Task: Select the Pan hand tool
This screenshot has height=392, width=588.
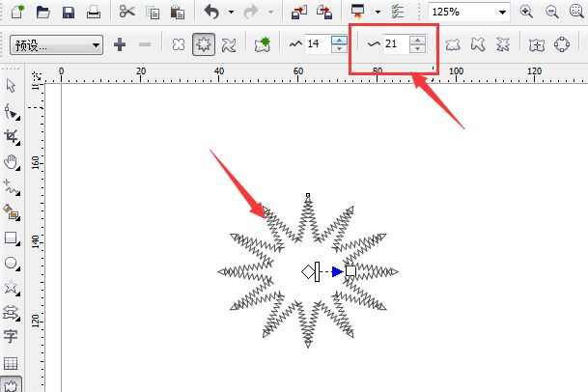Action: [x=12, y=162]
